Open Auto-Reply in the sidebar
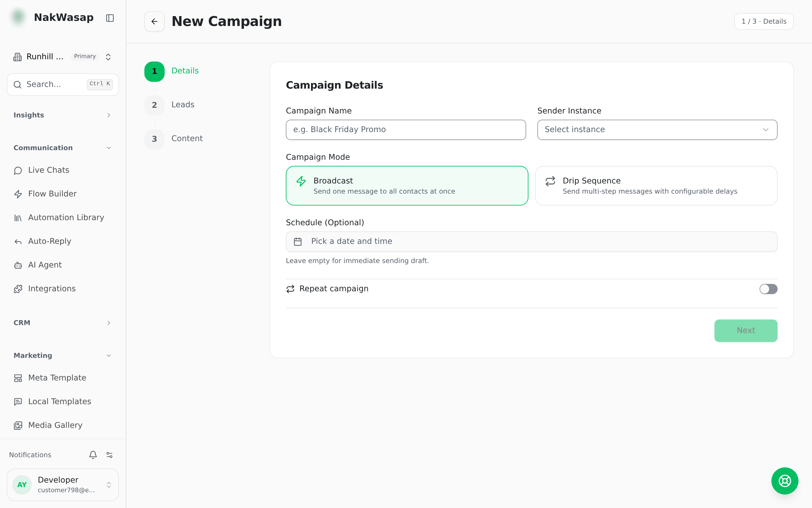 click(x=62, y=241)
